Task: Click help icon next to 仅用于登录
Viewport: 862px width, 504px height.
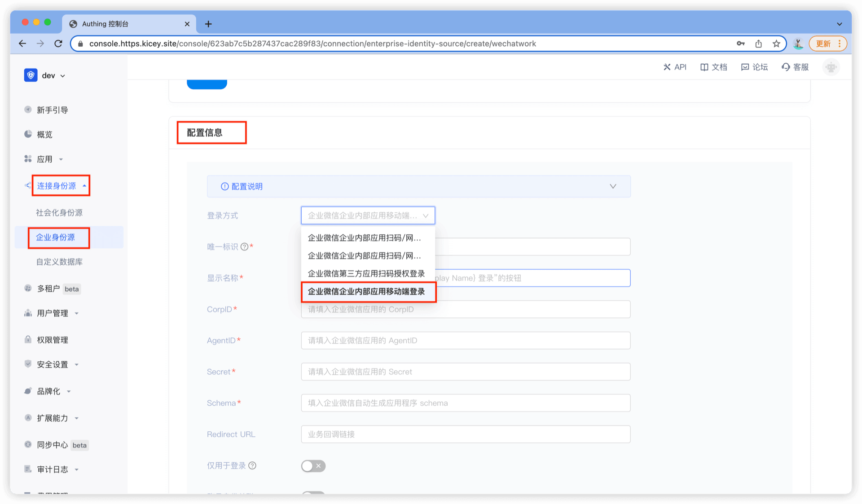Action: 252,465
